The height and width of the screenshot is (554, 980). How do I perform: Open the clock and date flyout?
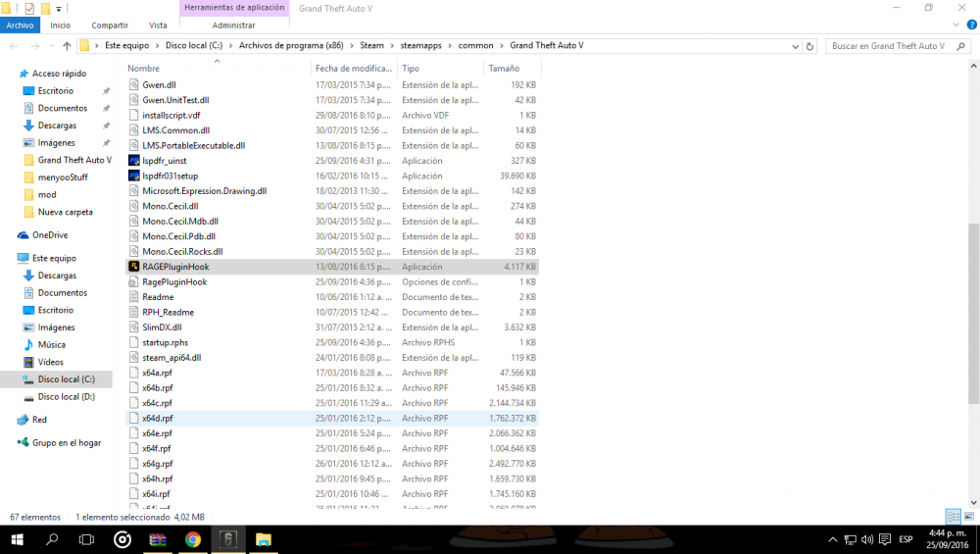pyautogui.click(x=947, y=539)
